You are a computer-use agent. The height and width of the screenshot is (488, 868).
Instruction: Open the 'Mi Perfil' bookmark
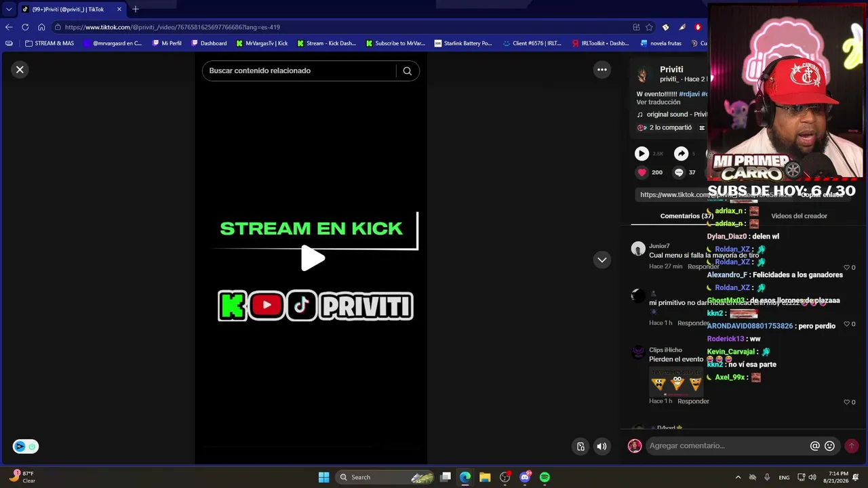167,43
